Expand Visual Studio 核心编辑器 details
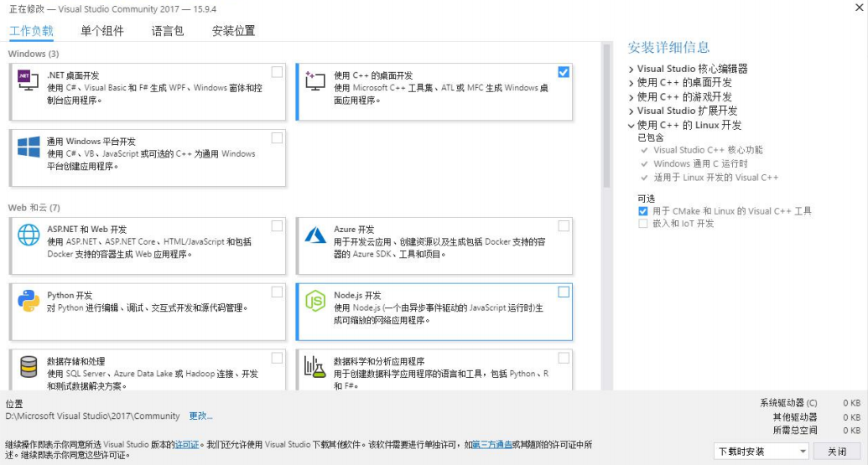Screen dimensions: 868x465 [631, 69]
